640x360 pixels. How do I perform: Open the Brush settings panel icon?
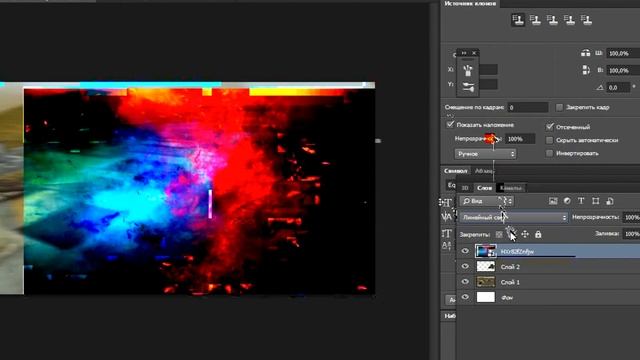468,87
